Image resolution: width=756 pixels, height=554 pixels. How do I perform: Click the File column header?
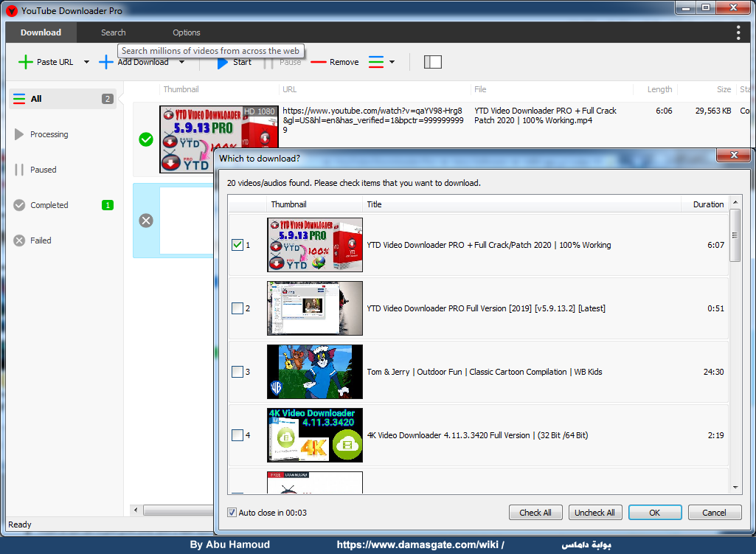pos(552,89)
